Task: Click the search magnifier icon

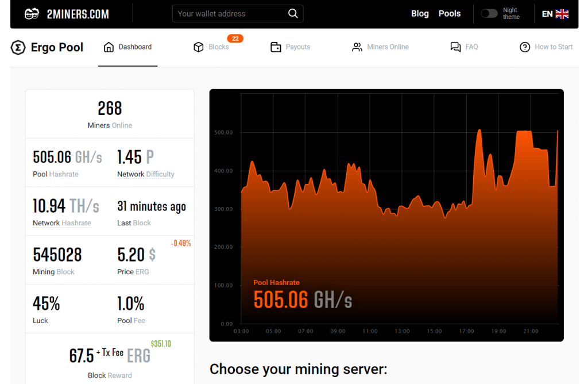Action: 293,13
